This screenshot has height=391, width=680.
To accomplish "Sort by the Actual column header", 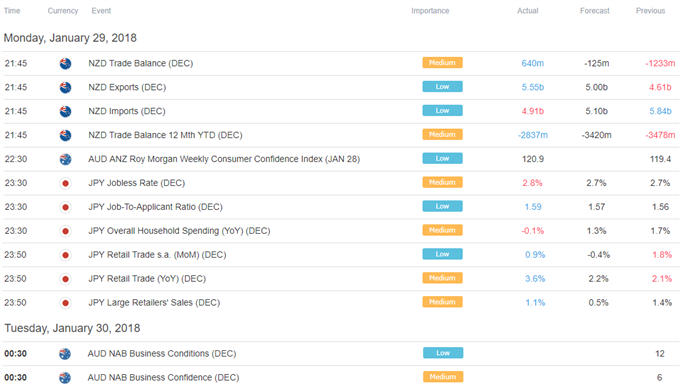I will (527, 11).
